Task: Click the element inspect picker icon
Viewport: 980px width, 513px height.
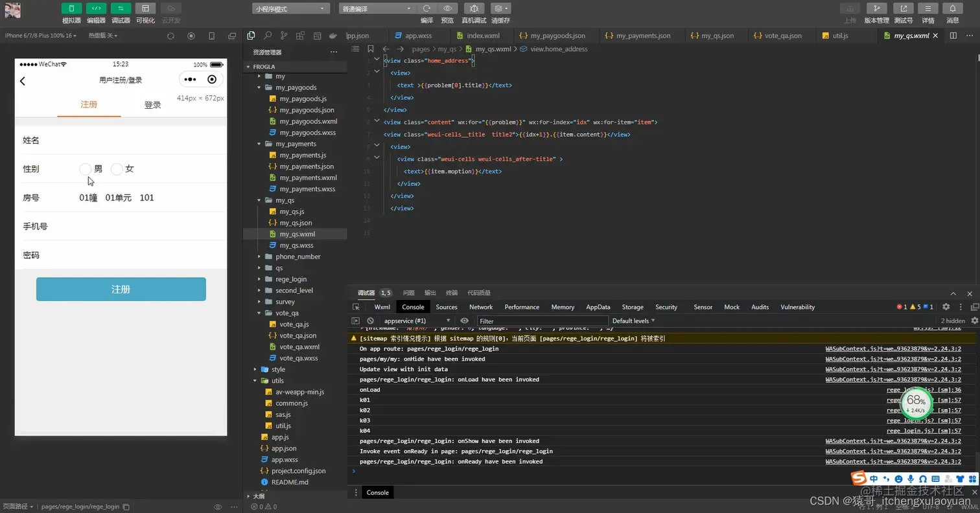Action: point(356,307)
